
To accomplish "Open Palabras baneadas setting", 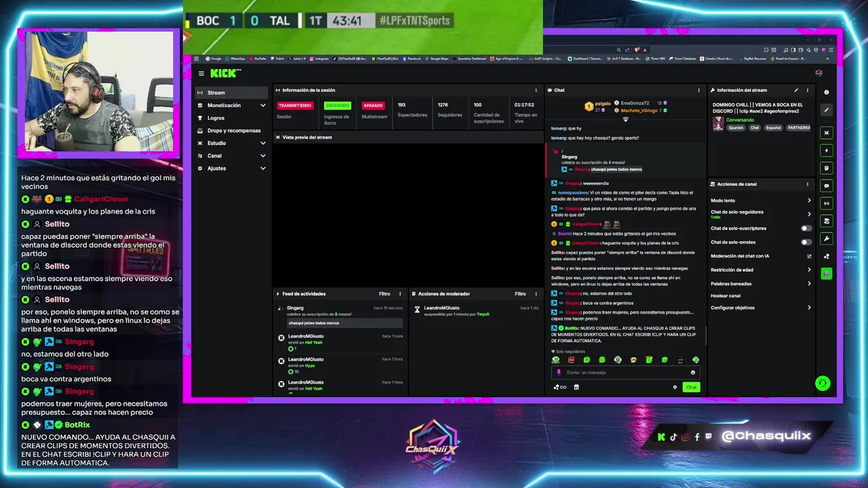I will tap(761, 283).
